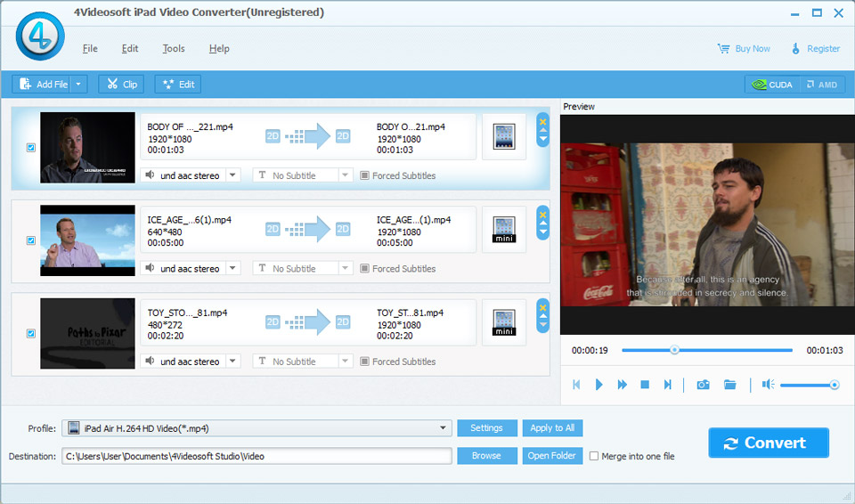This screenshot has height=504, width=855.
Task: Click the Register link
Action: coord(816,49)
